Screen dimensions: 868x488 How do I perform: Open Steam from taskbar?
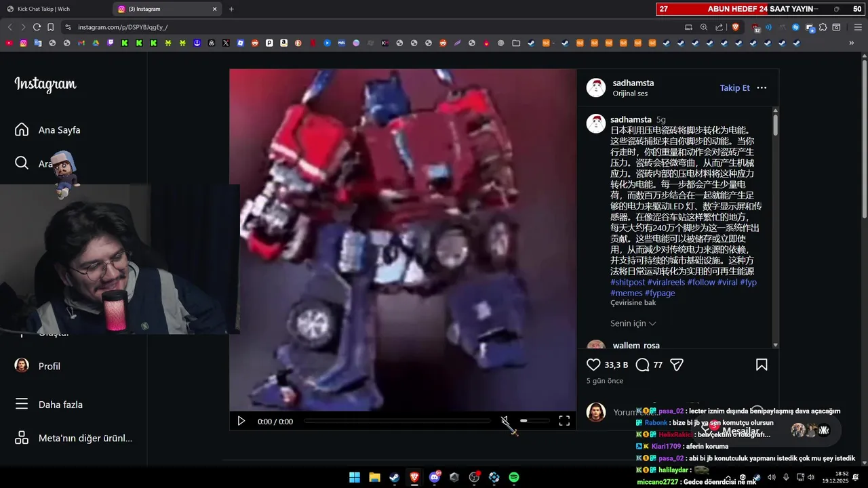[x=394, y=477]
